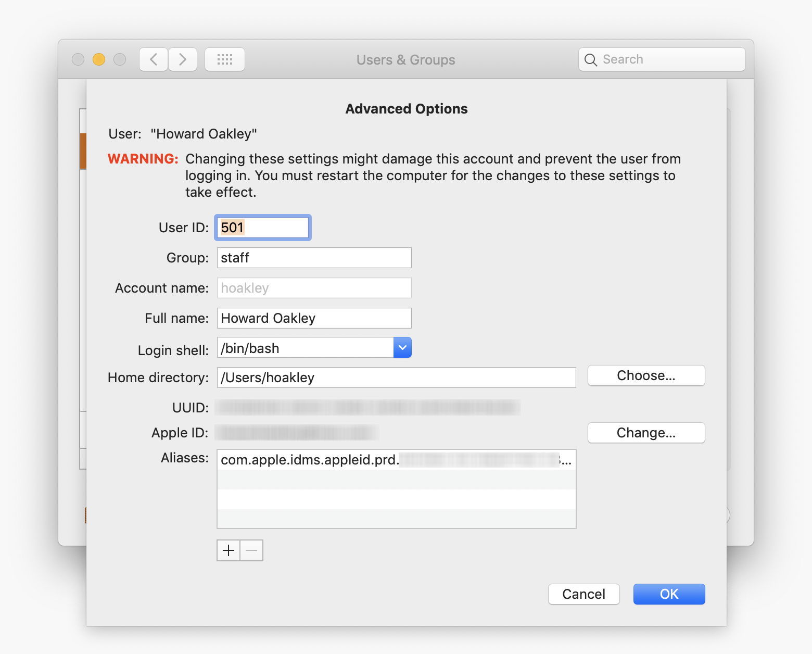Click the Search field in toolbar
The width and height of the screenshot is (812, 654).
pos(669,59)
